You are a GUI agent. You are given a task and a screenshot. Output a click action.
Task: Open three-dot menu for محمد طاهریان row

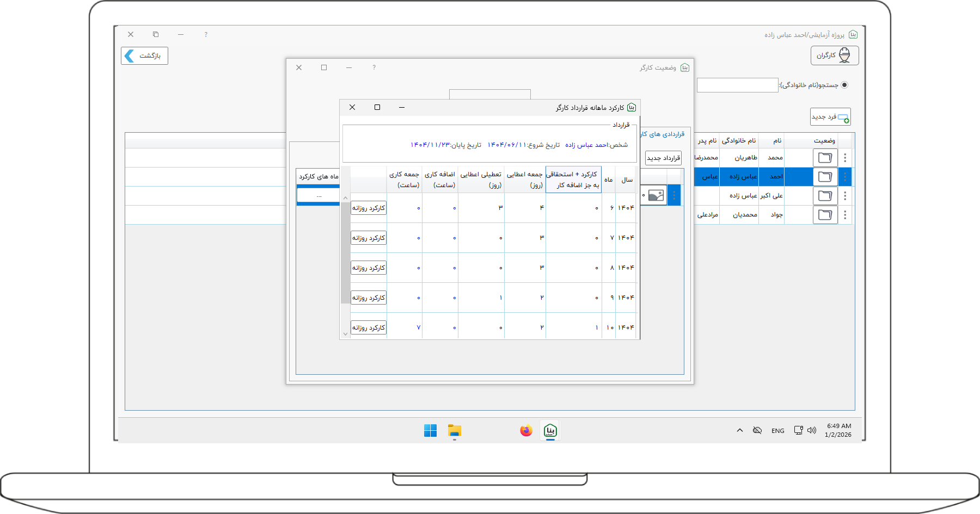tap(845, 158)
